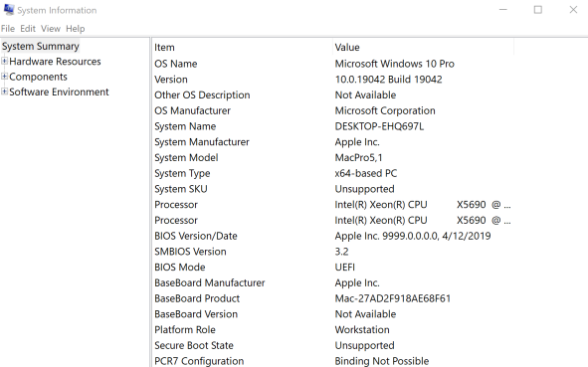Image resolution: width=588 pixels, height=367 pixels.
Task: Expand the Software Environment node
Action: [x=5, y=92]
